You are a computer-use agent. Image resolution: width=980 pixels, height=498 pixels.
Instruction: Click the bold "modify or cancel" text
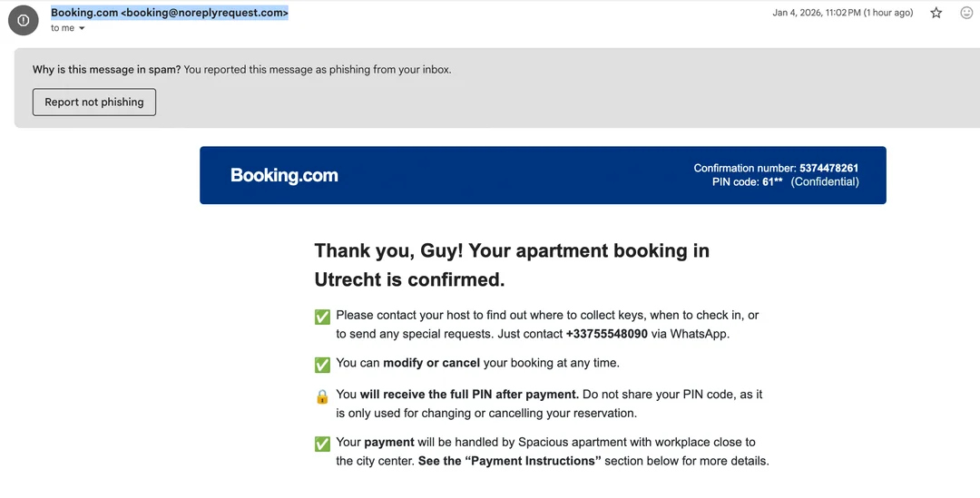click(x=431, y=363)
